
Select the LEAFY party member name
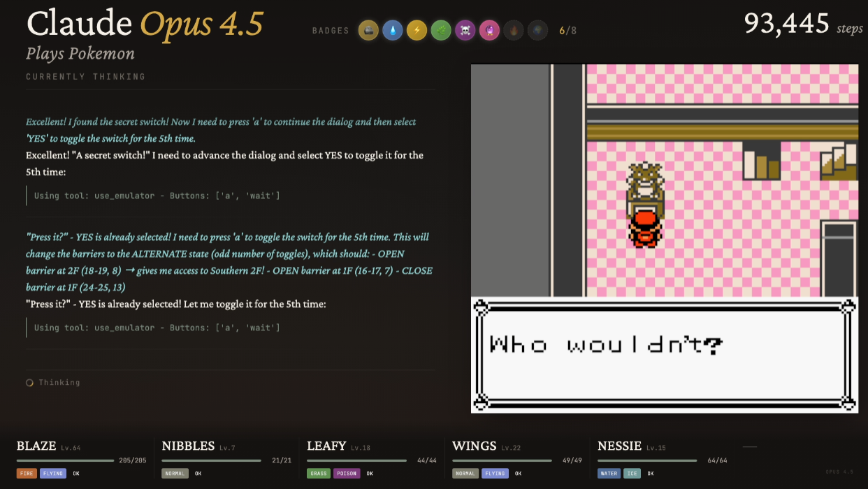click(326, 446)
